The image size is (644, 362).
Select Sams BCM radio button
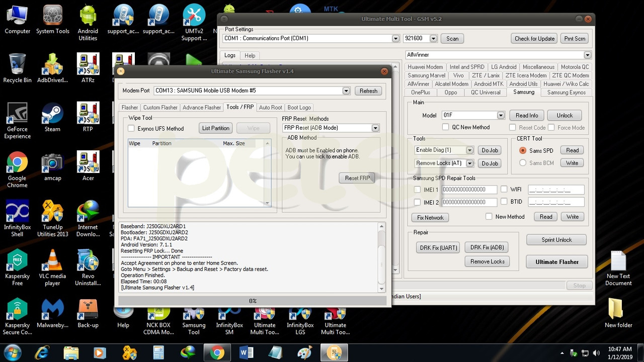coord(523,162)
